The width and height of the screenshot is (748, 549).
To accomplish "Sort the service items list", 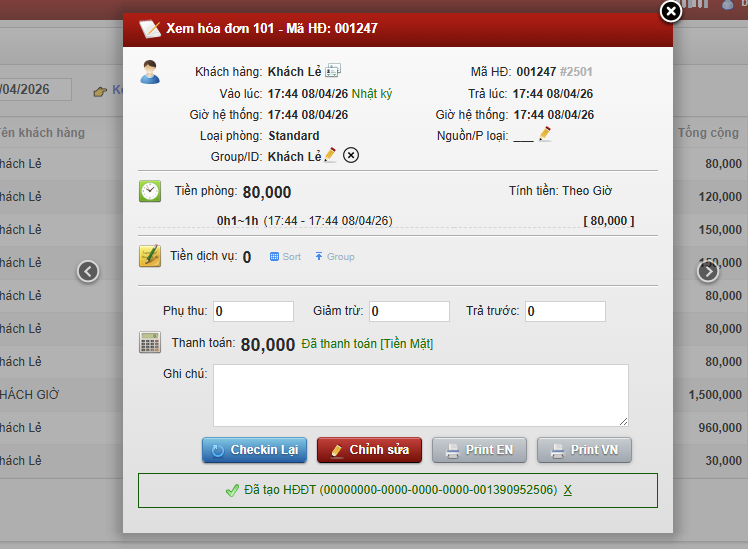I will [x=285, y=257].
